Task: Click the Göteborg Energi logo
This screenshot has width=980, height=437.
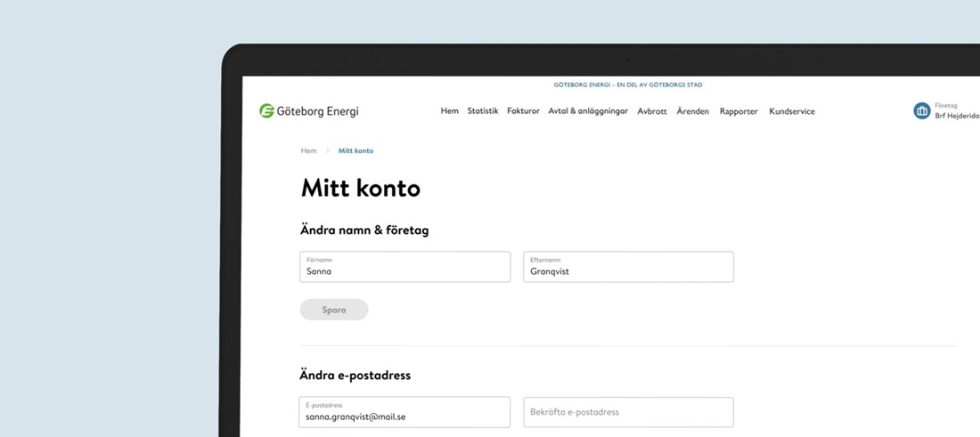Action: [309, 112]
